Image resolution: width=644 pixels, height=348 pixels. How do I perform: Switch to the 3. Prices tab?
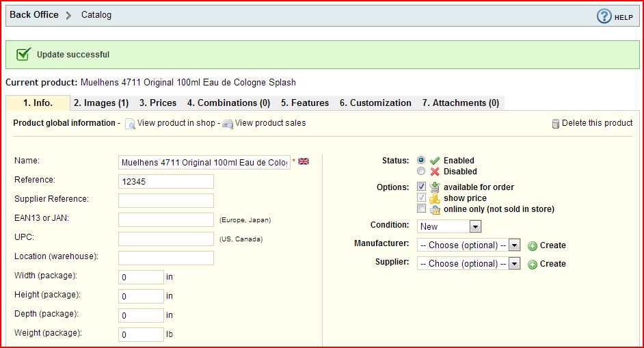[158, 103]
